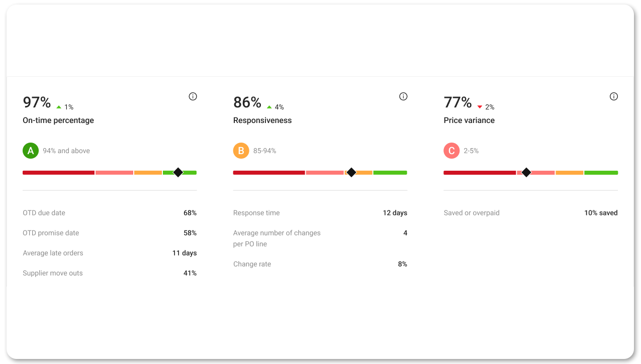The height and width of the screenshot is (364, 641).
Task: Click the diamond marker on the On-time scale
Action: (178, 172)
